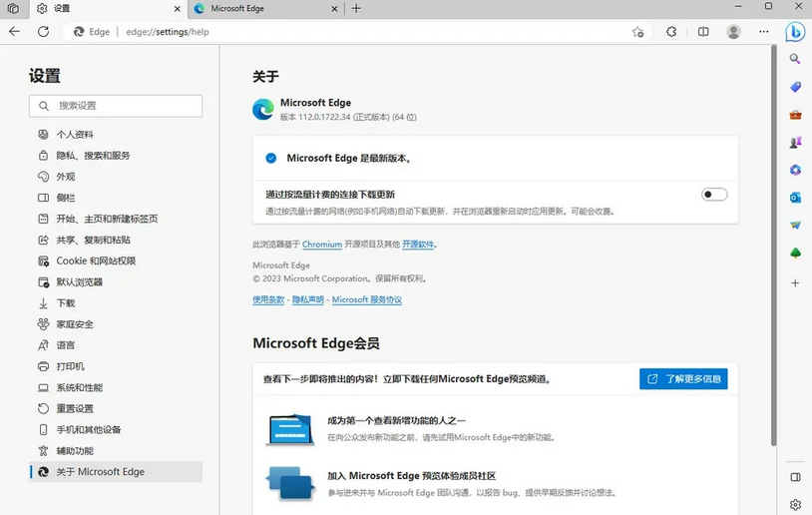The height and width of the screenshot is (515, 812).
Task: Open the Shopping tag icon in sidebar
Action: pos(795,87)
